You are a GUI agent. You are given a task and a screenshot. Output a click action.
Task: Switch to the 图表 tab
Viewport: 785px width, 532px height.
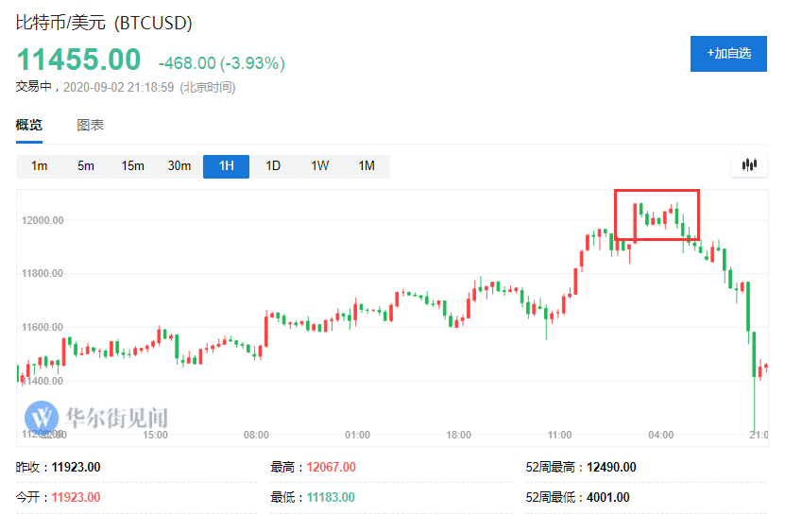coord(90,126)
